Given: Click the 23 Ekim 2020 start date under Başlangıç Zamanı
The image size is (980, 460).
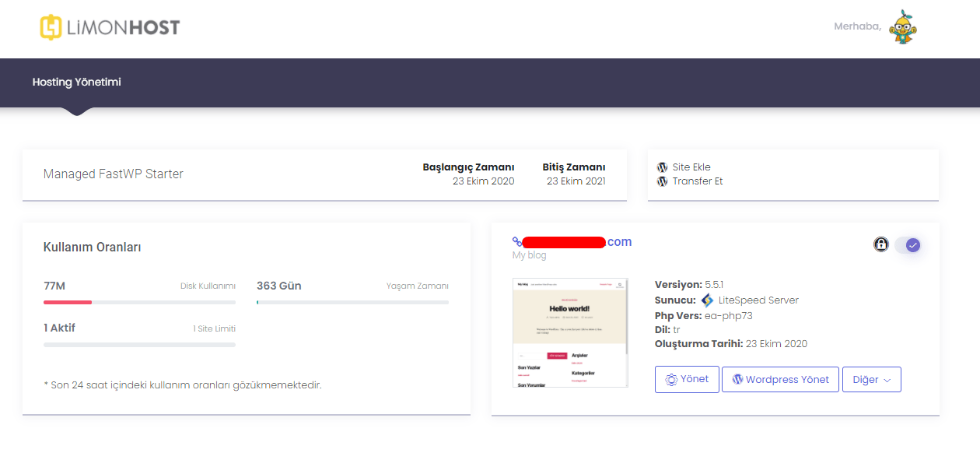Looking at the screenshot, I should tap(483, 181).
